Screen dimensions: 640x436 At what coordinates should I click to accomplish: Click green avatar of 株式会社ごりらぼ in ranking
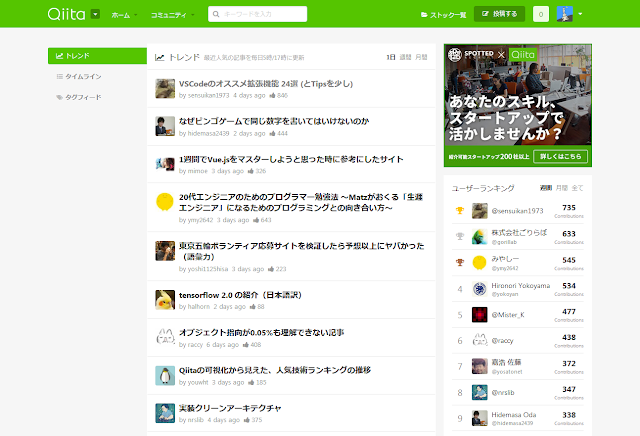pos(480,237)
